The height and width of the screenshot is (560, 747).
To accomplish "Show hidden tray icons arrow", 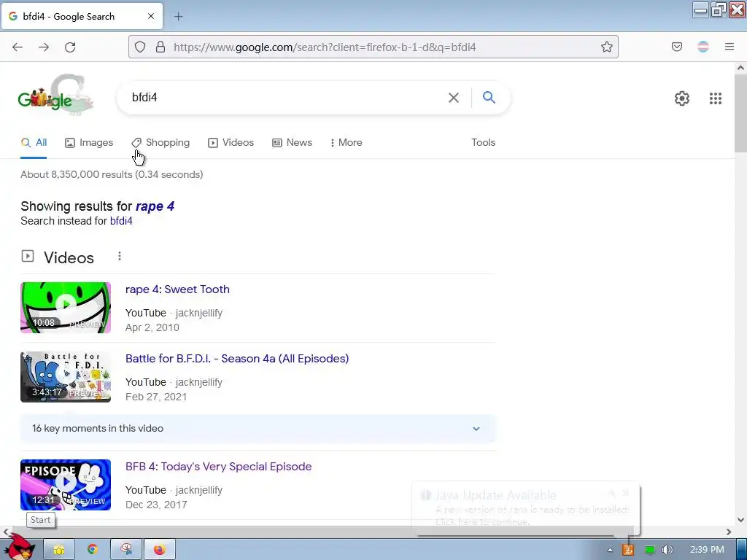I will pos(610,550).
